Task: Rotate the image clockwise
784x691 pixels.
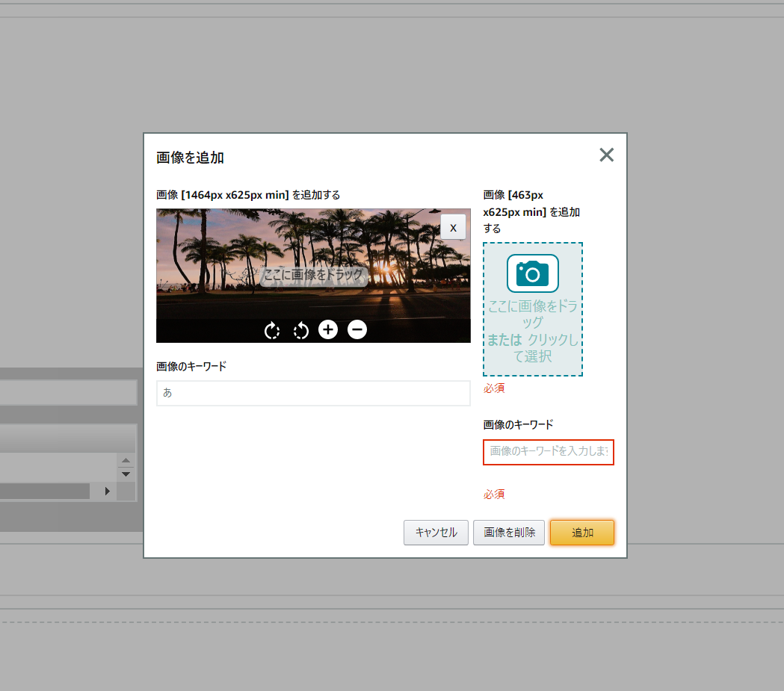Action: pyautogui.click(x=272, y=330)
